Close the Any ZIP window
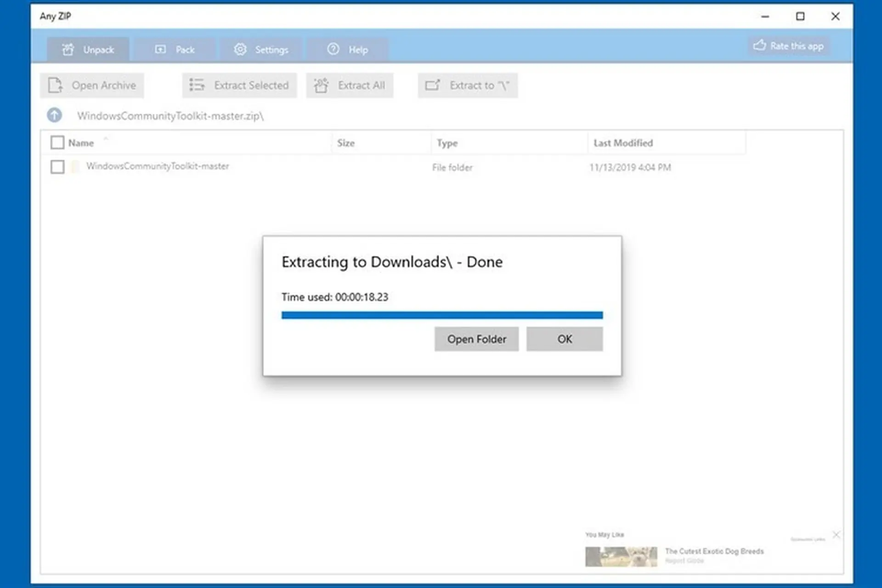882x588 pixels. coord(836,17)
